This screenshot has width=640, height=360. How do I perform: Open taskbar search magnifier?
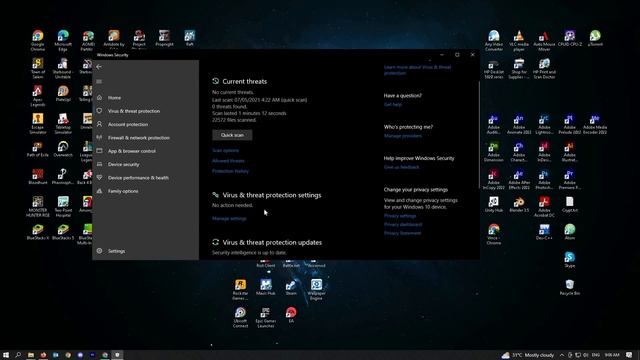click(18, 355)
